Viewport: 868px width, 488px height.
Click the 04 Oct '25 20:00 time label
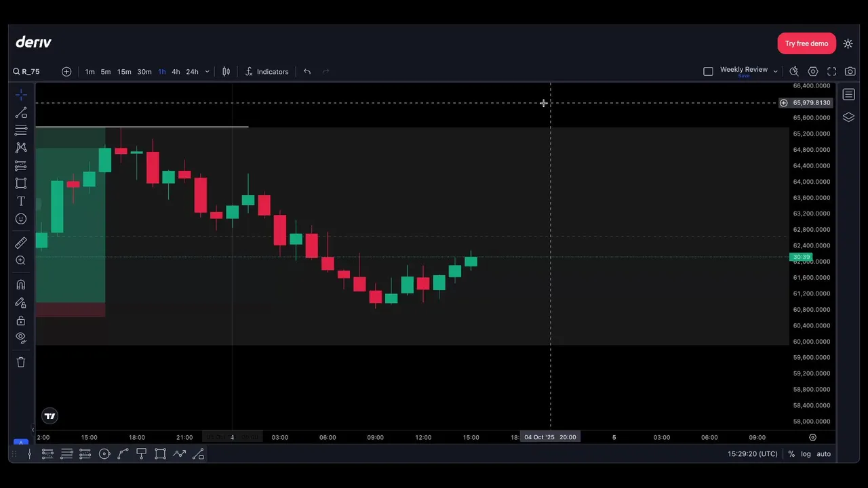point(550,437)
